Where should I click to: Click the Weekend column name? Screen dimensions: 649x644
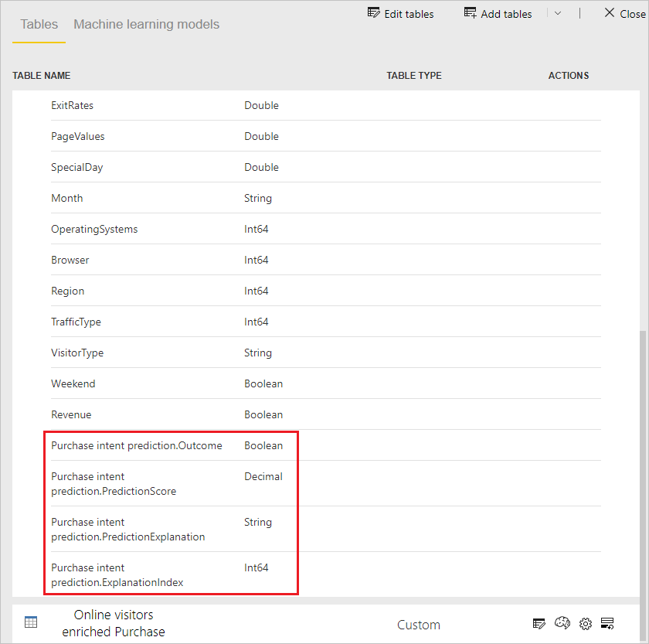pyautogui.click(x=73, y=384)
